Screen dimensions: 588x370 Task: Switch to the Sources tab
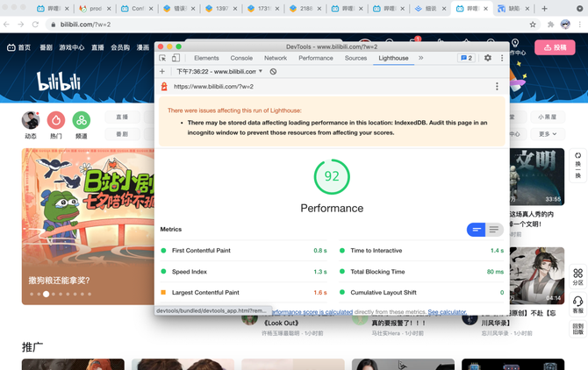coord(355,58)
